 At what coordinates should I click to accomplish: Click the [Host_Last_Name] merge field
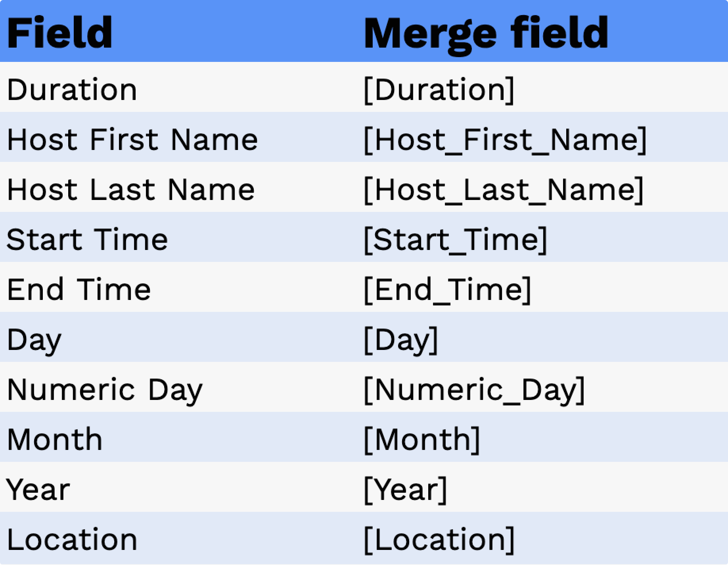click(504, 190)
